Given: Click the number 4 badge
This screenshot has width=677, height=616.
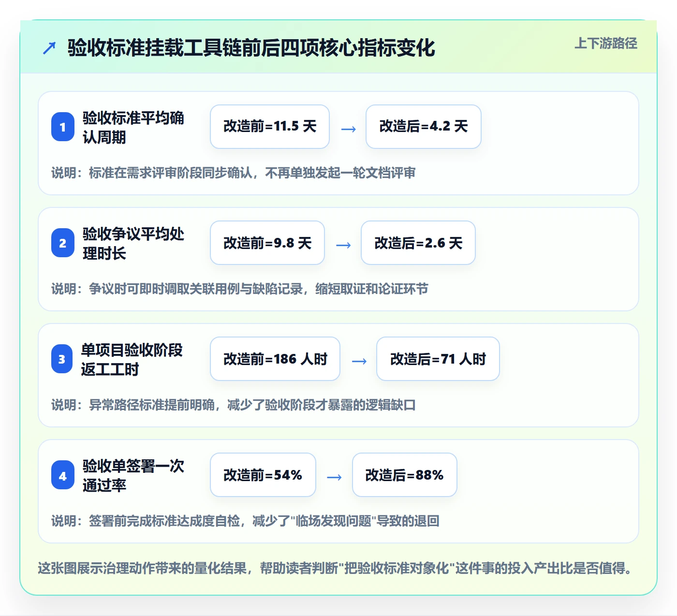Looking at the screenshot, I should pyautogui.click(x=63, y=475).
